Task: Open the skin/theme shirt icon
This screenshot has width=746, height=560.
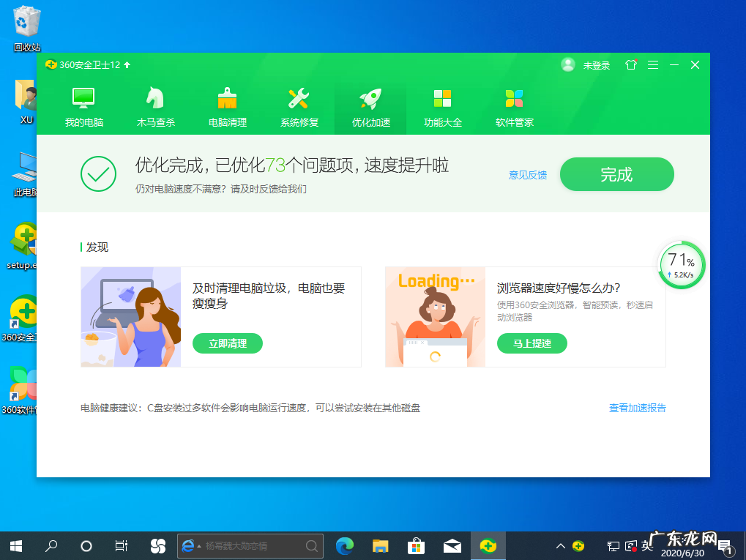Action: coord(630,64)
